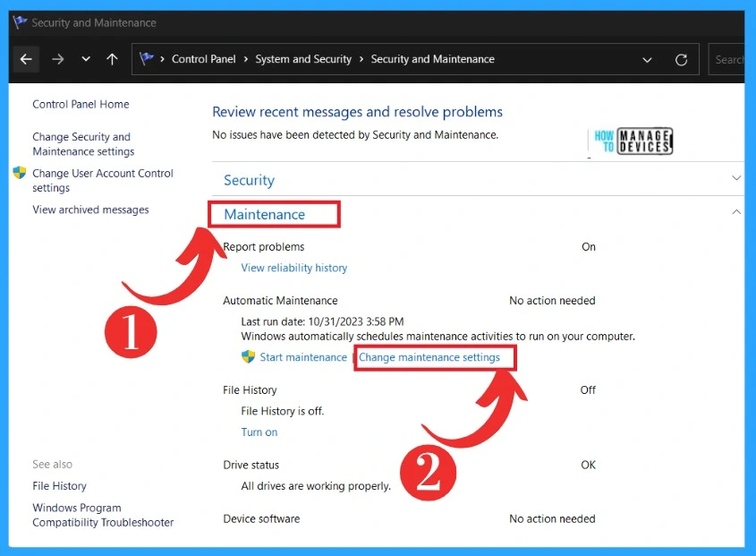Screen dimensions: 756x556
Task: Click the Security and Maintenance breadcrumb
Action: (432, 59)
